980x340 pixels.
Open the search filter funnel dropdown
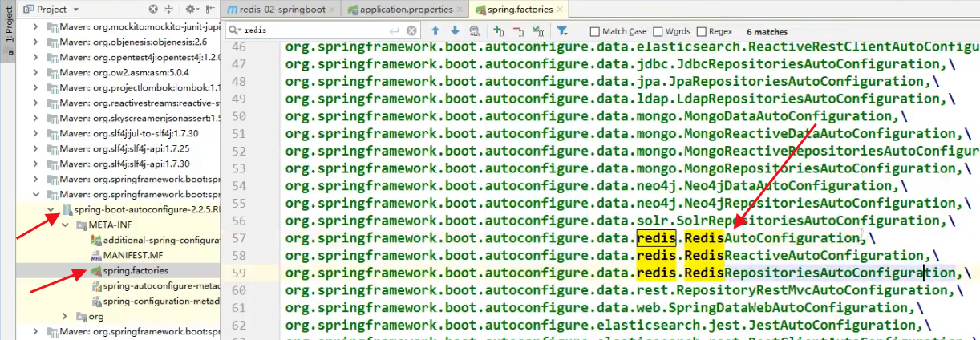click(563, 30)
